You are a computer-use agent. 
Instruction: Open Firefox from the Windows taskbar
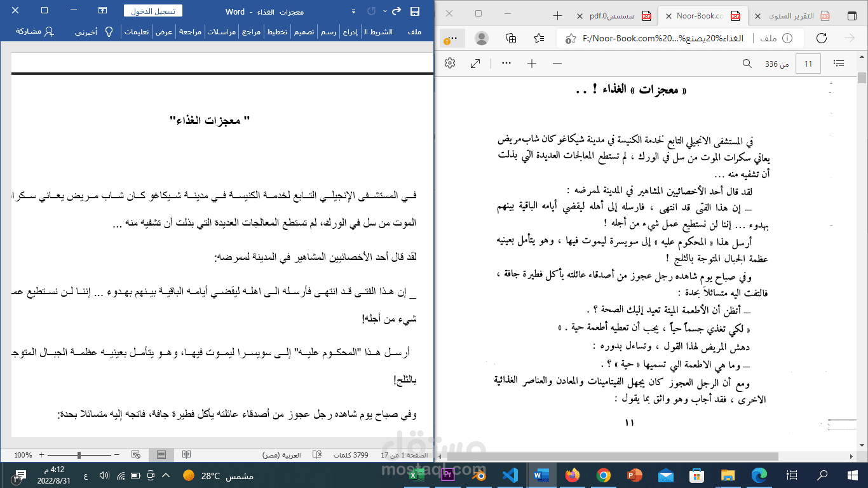pyautogui.click(x=573, y=475)
